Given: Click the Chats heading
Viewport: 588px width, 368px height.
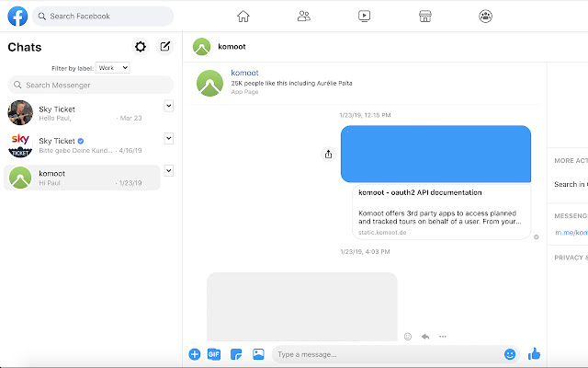Looking at the screenshot, I should 25,47.
